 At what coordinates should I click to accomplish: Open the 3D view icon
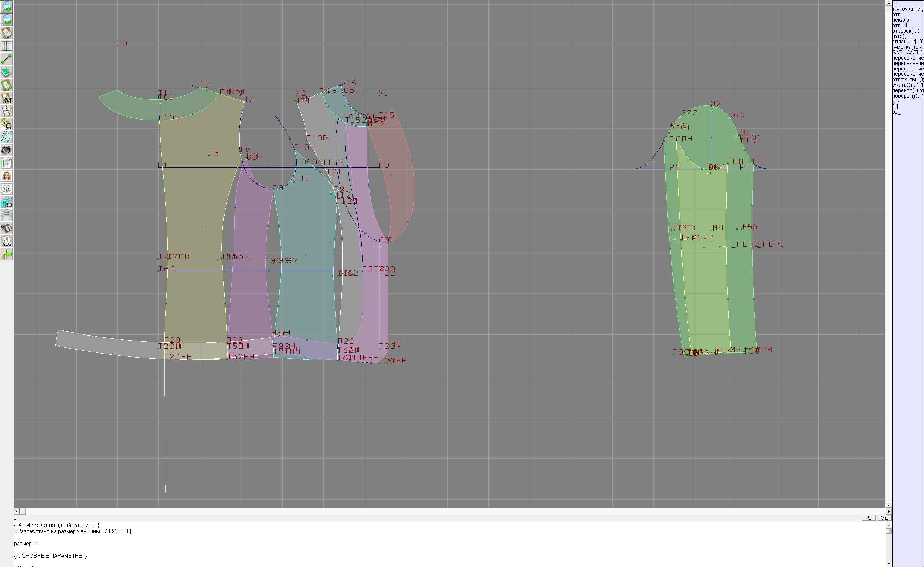(x=6, y=202)
